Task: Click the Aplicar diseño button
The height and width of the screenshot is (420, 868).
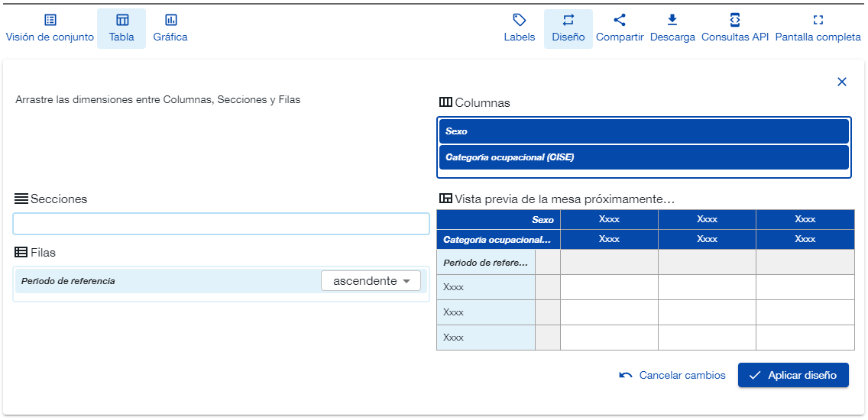Action: (x=792, y=375)
